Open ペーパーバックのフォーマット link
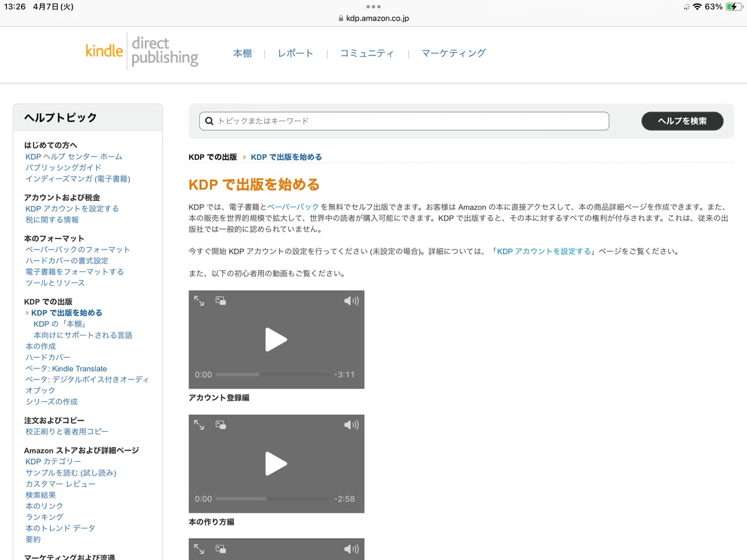Viewport: 747px width, 560px height. click(x=78, y=250)
